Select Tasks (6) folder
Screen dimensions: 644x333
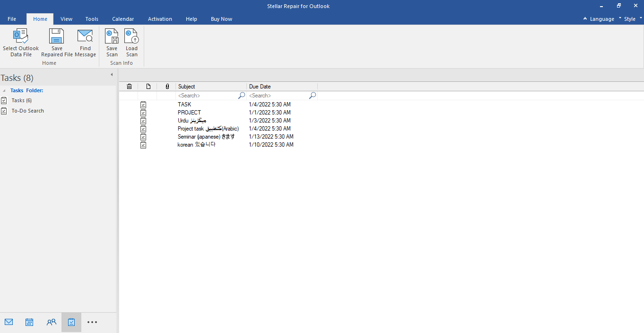(x=22, y=100)
